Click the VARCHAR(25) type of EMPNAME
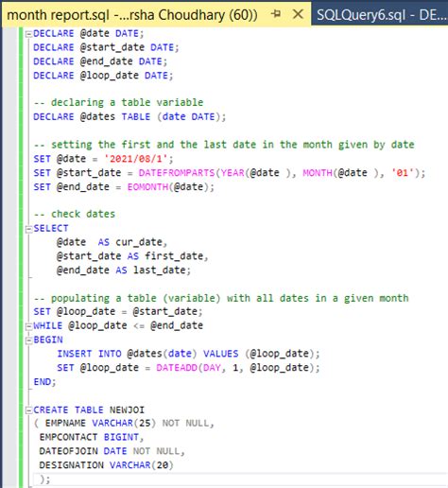The image size is (448, 488). click(124, 423)
